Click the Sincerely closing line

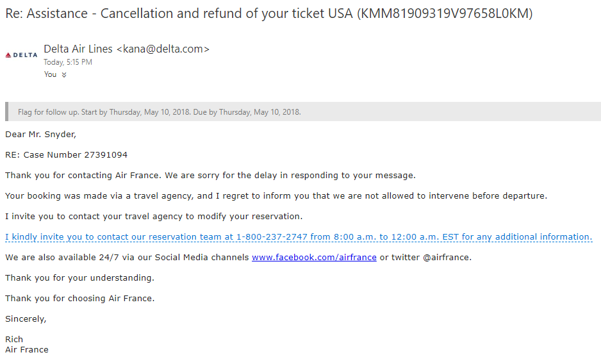26,319
